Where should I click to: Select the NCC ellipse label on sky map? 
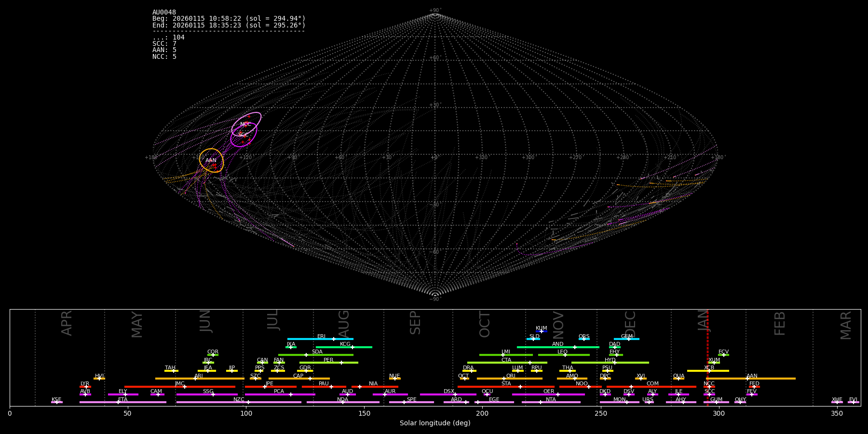click(245, 124)
